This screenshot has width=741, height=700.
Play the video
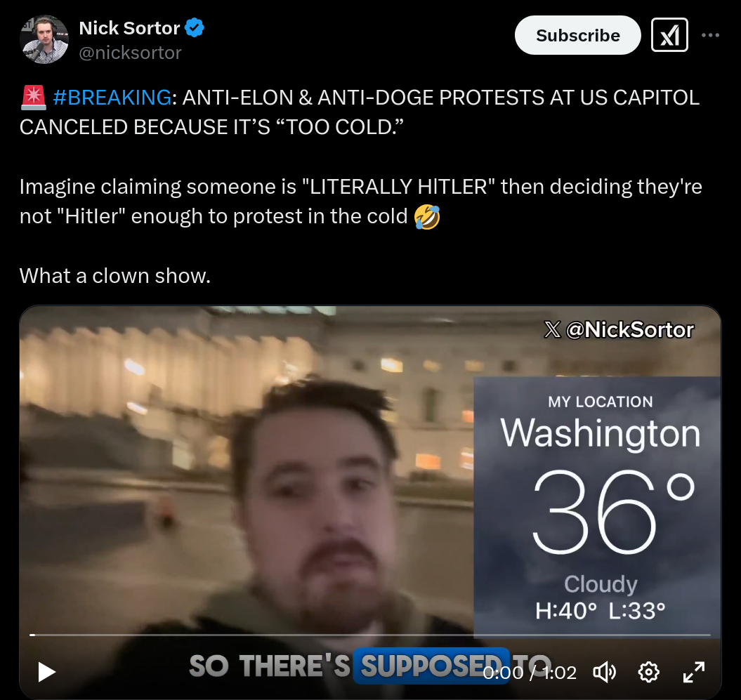click(x=46, y=672)
